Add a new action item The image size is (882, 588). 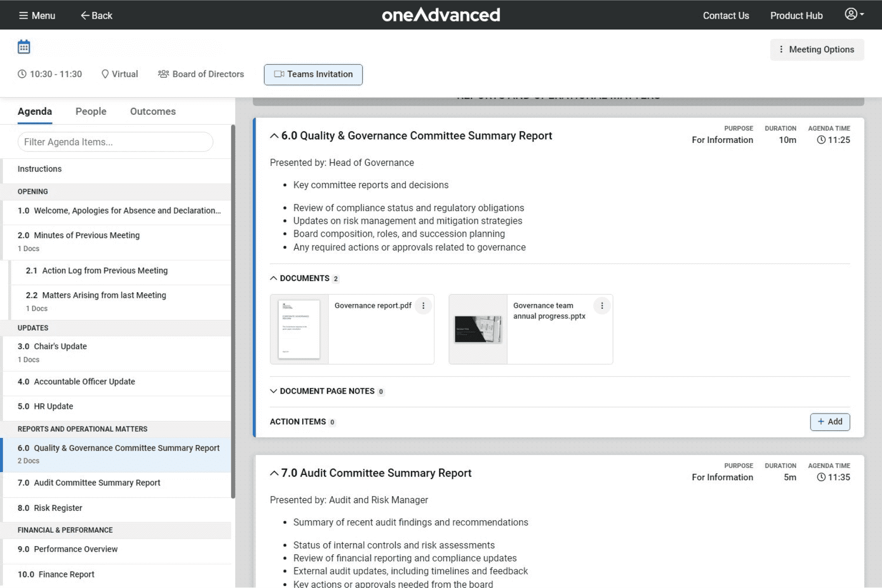pos(830,422)
